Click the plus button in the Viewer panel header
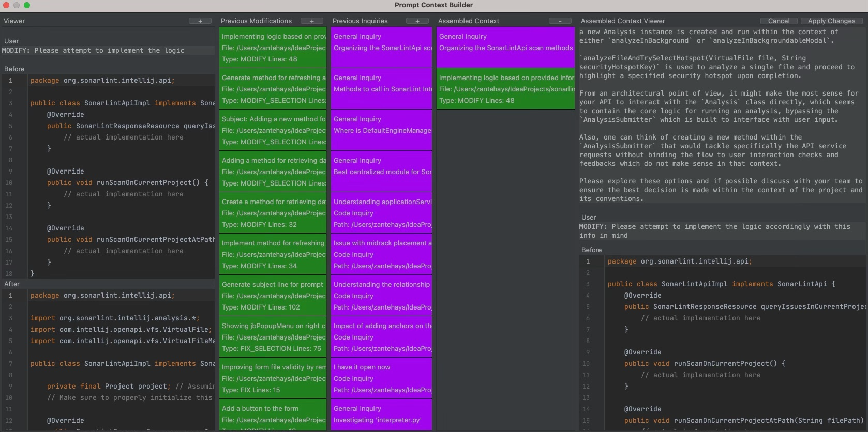Viewport: 868px width, 432px height. pyautogui.click(x=200, y=21)
